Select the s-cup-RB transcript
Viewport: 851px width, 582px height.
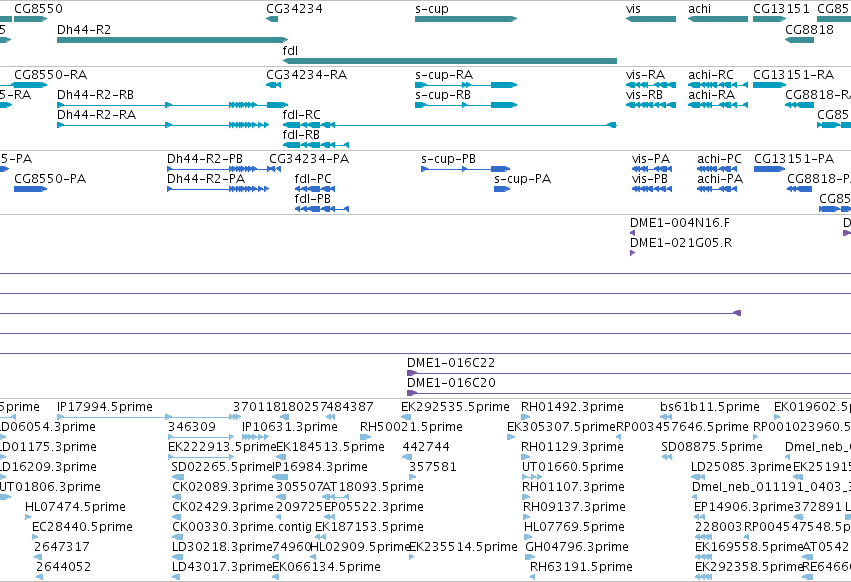[x=443, y=94]
